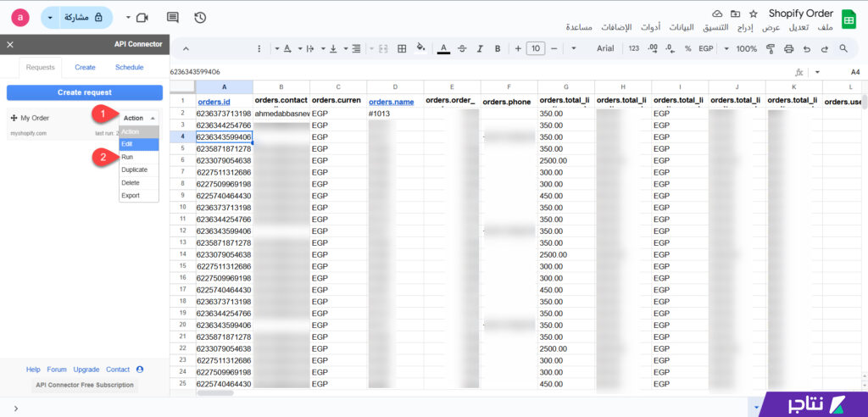
Task: Click the Create request button
Action: click(x=85, y=92)
